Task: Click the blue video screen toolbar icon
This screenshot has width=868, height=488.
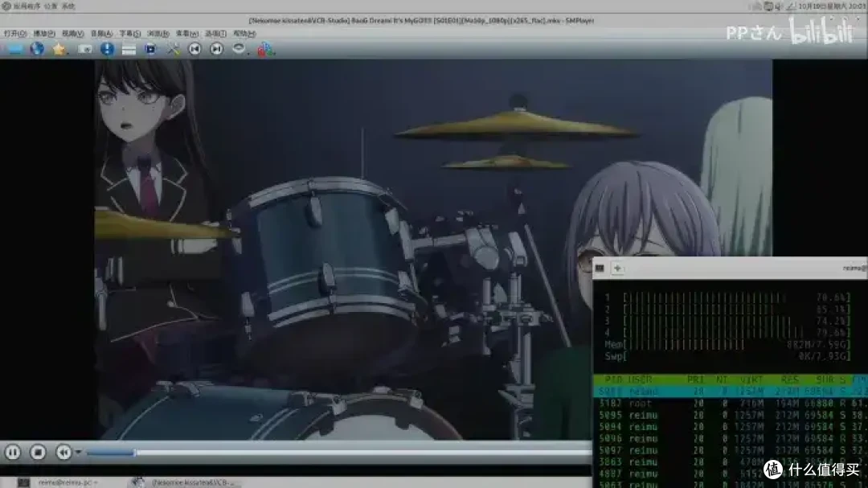Action: point(150,49)
